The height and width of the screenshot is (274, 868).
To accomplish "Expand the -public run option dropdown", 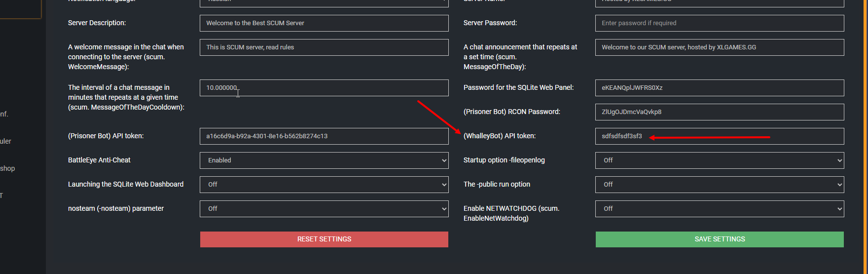I will pyautogui.click(x=720, y=185).
